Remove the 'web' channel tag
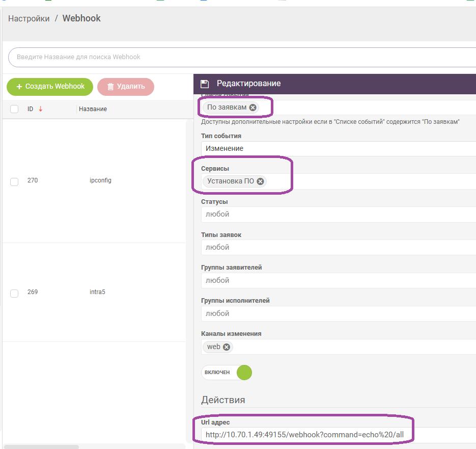The image size is (476, 449). click(227, 347)
